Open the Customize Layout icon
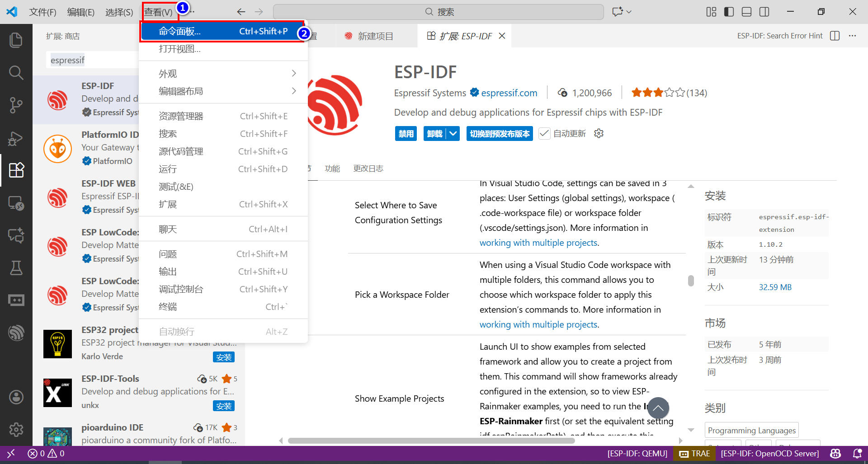This screenshot has height=464, width=868. [x=711, y=12]
